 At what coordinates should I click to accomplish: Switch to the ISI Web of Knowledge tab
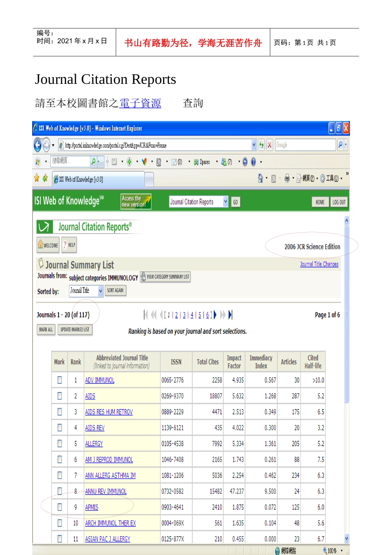pos(98,179)
